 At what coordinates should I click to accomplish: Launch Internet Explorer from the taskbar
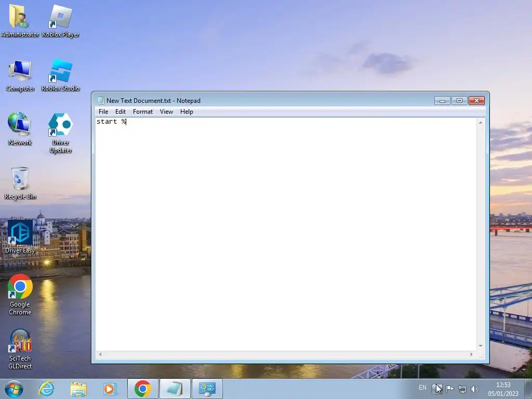tap(46, 389)
